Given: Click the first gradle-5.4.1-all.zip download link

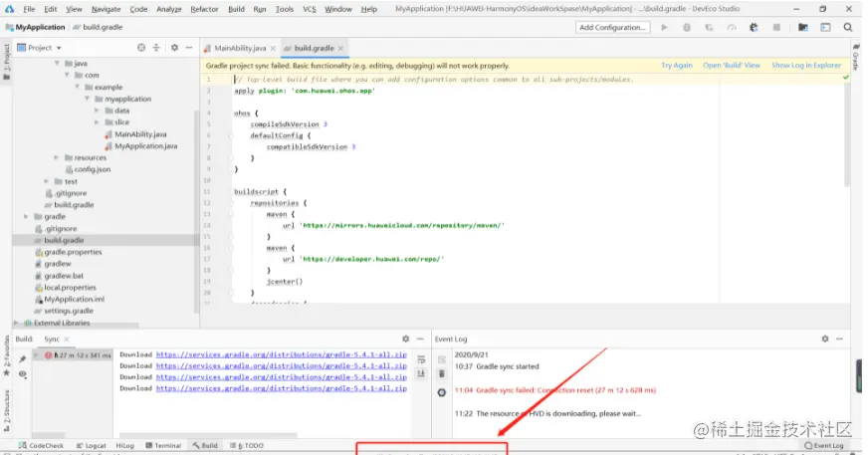Looking at the screenshot, I should click(282, 354).
